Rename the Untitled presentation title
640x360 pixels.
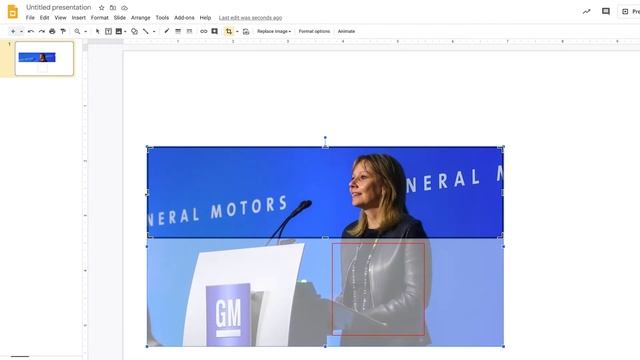[59, 7]
